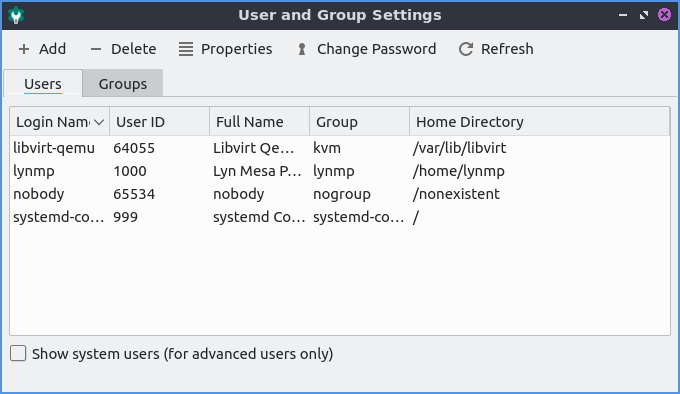Minimize the User and Group Settings window

click(x=623, y=15)
